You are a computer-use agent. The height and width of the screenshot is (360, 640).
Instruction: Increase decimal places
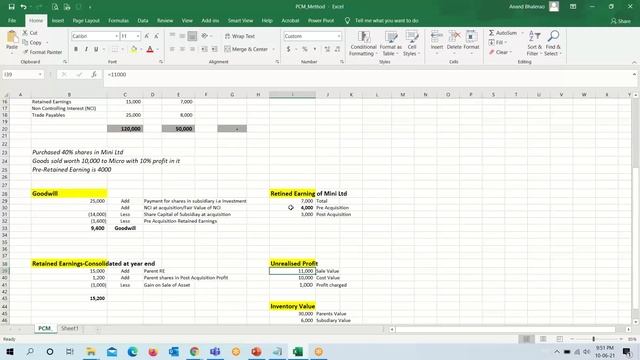327,49
